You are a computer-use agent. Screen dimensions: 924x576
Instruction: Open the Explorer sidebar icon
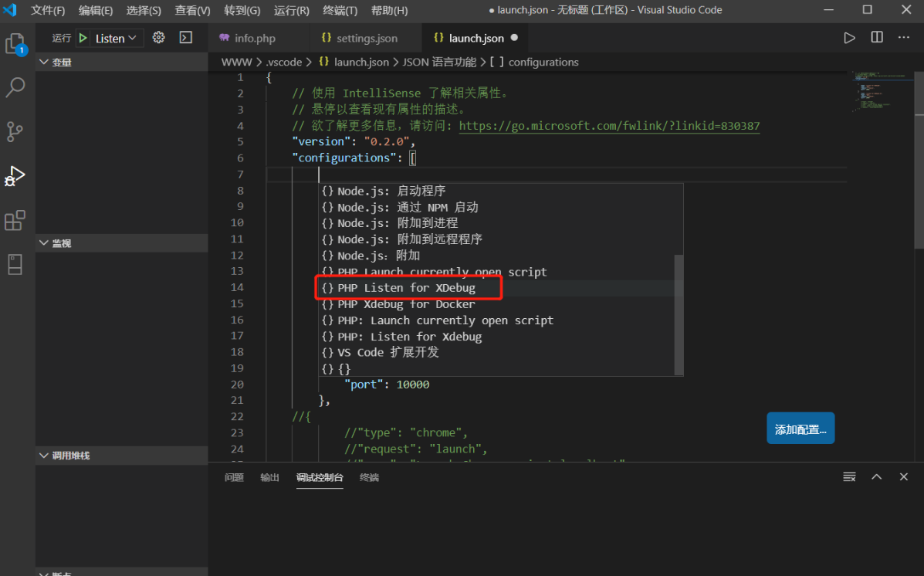[15, 44]
